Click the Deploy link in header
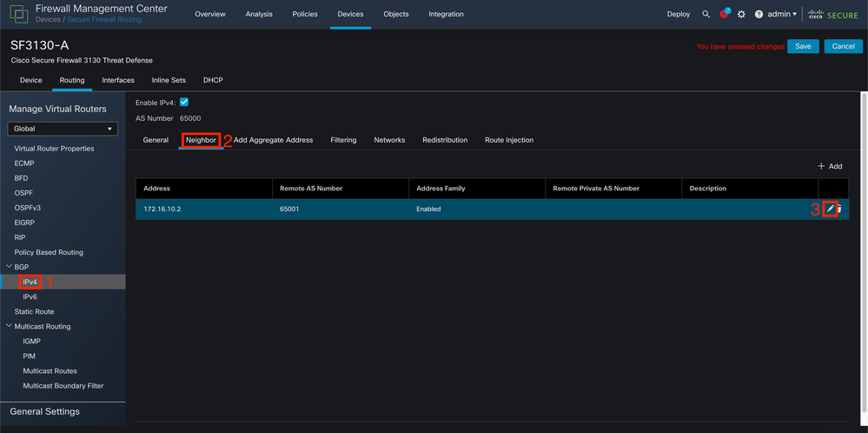The image size is (868, 433). coord(679,15)
